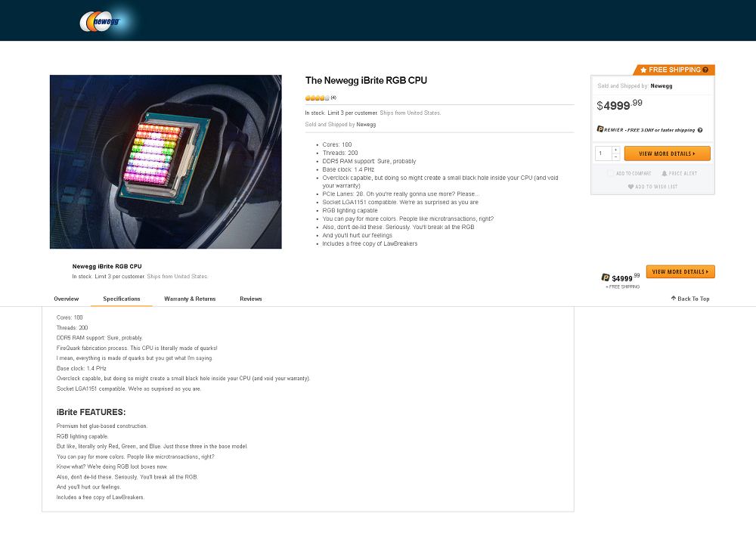This screenshot has height=536, width=756.
Task: Click the star rating icons under title
Action: (x=318, y=98)
